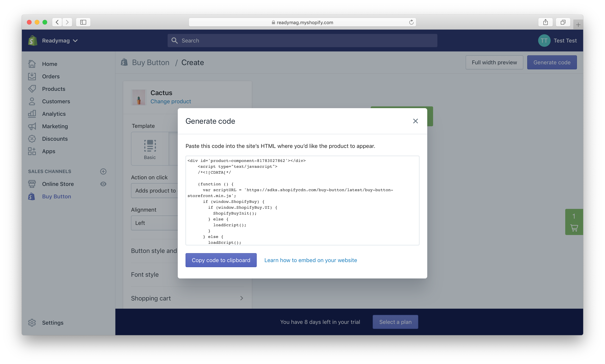Viewport: 605px width, 364px height.
Task: Toggle the Safari sidebar icon
Action: 83,22
